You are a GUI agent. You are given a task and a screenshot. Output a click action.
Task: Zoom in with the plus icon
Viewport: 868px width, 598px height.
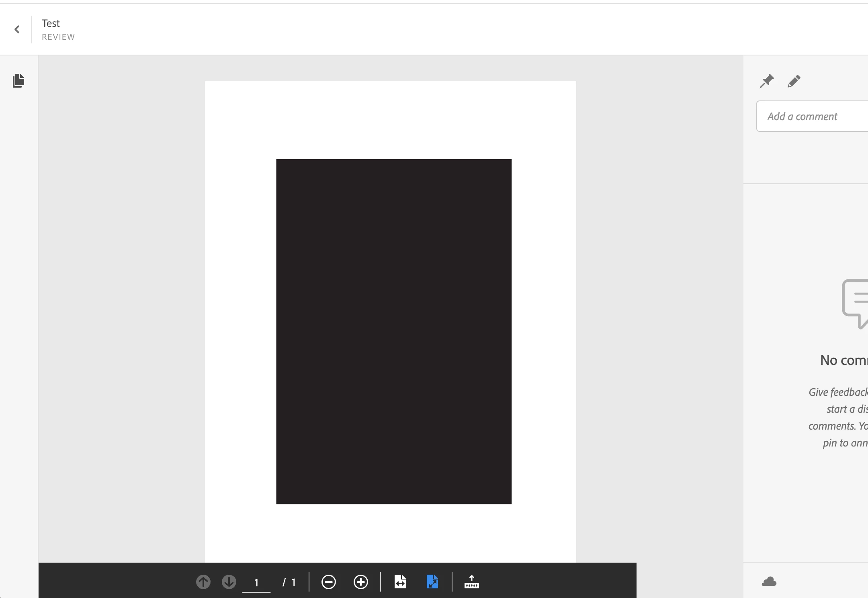(360, 582)
